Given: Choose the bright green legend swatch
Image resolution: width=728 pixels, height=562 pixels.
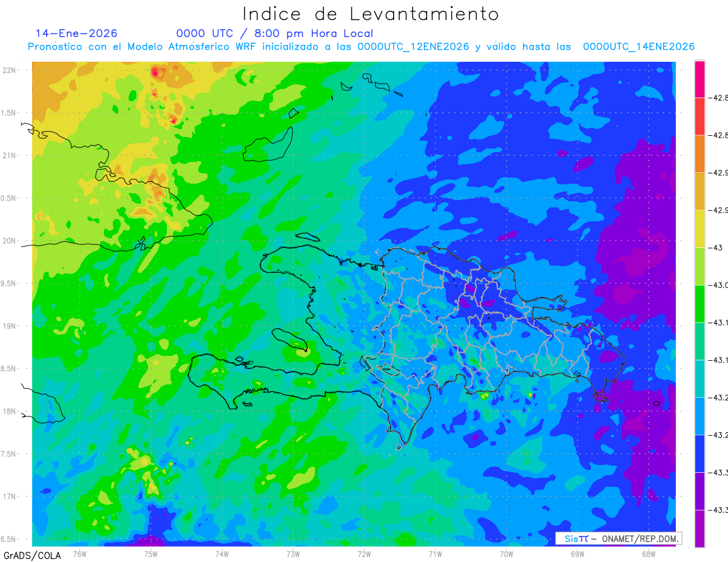Looking at the screenshot, I should click(699, 304).
